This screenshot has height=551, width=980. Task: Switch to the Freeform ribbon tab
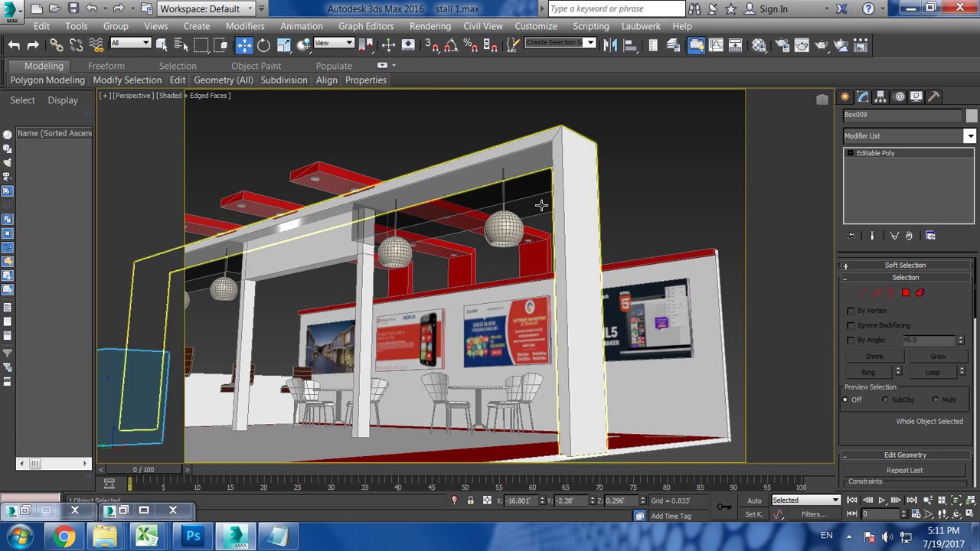click(106, 66)
